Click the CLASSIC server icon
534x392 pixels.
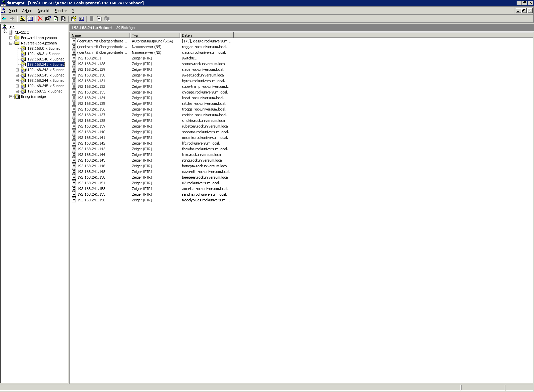click(11, 32)
